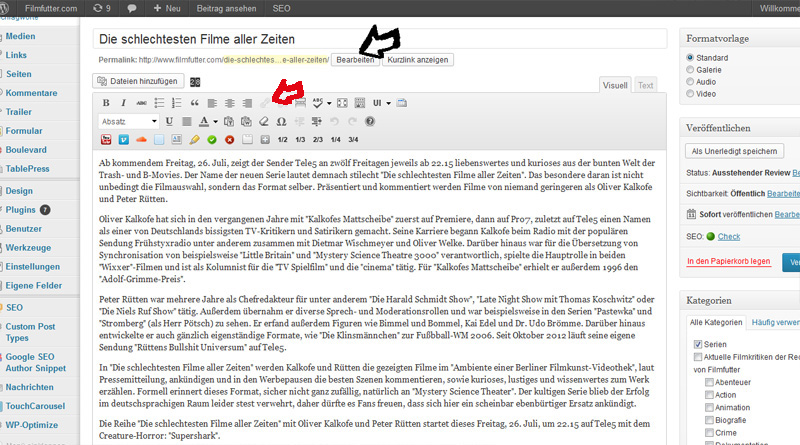Toggle fullscreen writing mode icon
The image size is (800, 445).
[343, 103]
